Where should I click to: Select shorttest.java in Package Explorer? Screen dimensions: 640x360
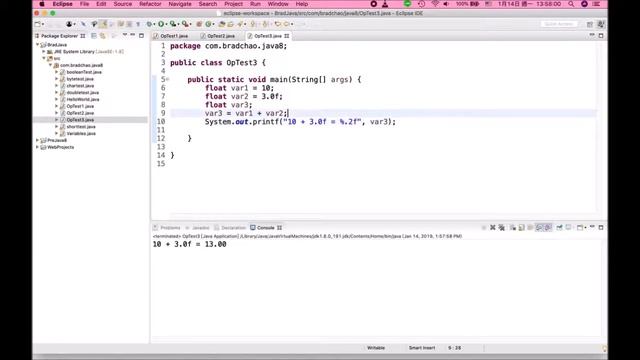81,127
